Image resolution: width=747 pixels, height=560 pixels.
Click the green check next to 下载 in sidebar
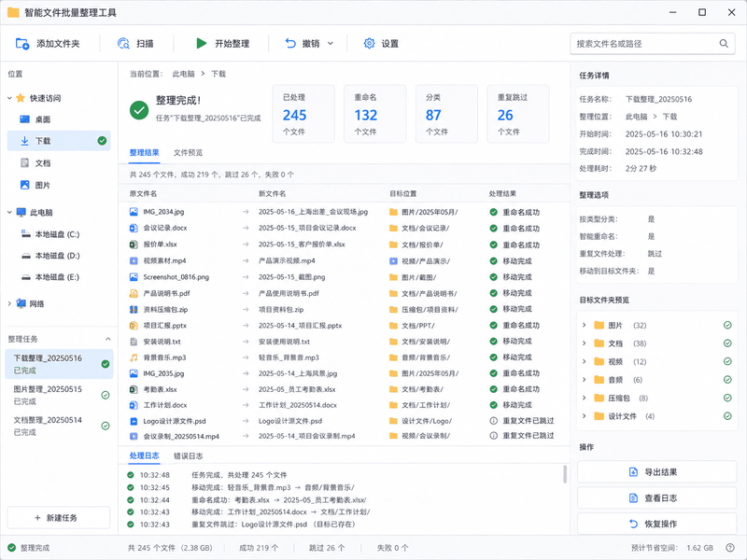(102, 141)
